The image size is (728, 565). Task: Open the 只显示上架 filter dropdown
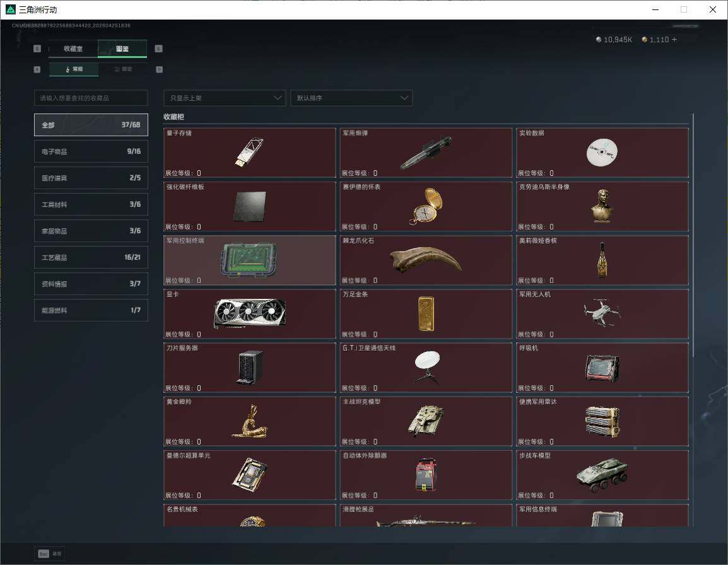(x=225, y=98)
